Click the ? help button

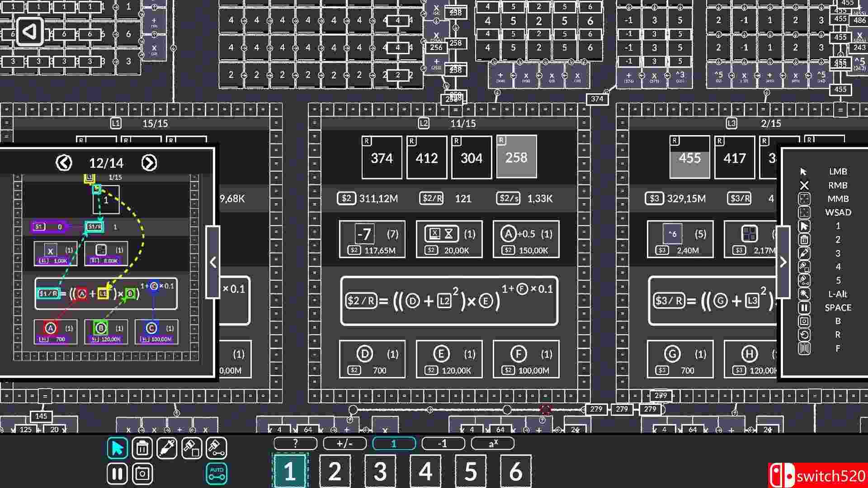295,443
